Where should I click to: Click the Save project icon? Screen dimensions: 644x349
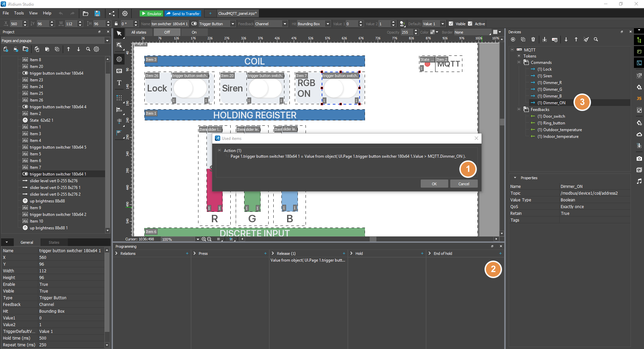click(x=97, y=13)
